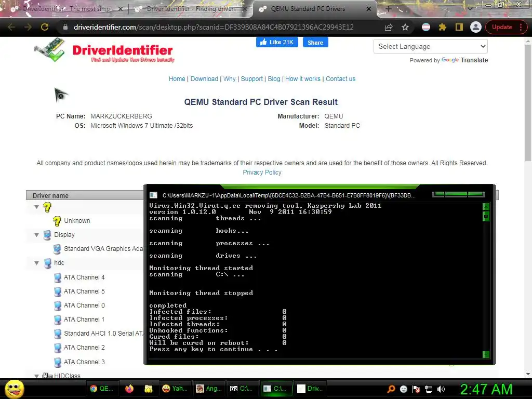Open the file explorer taskbar icon
The width and height of the screenshot is (532, 399).
click(x=148, y=389)
